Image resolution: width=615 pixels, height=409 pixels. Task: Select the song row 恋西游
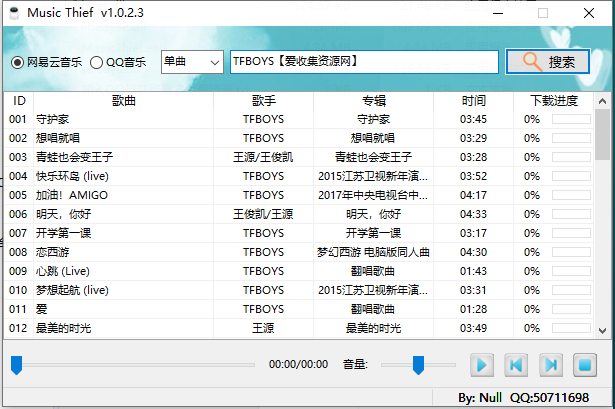(x=54, y=252)
